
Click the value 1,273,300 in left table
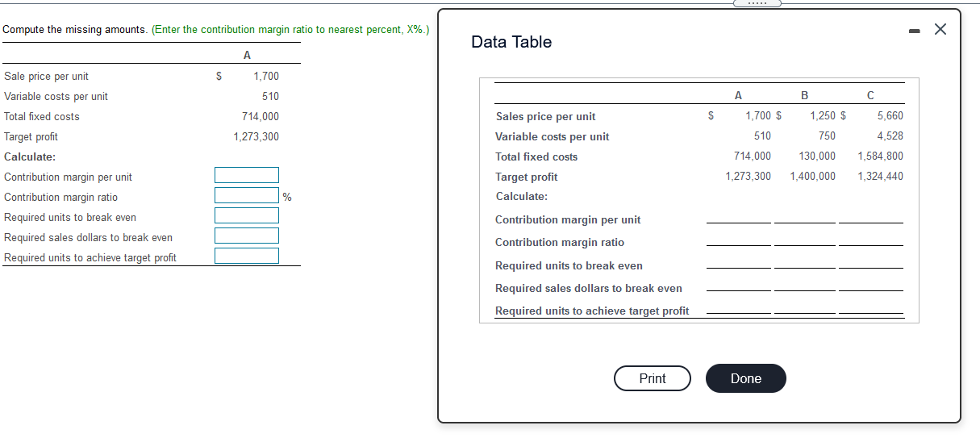point(256,137)
